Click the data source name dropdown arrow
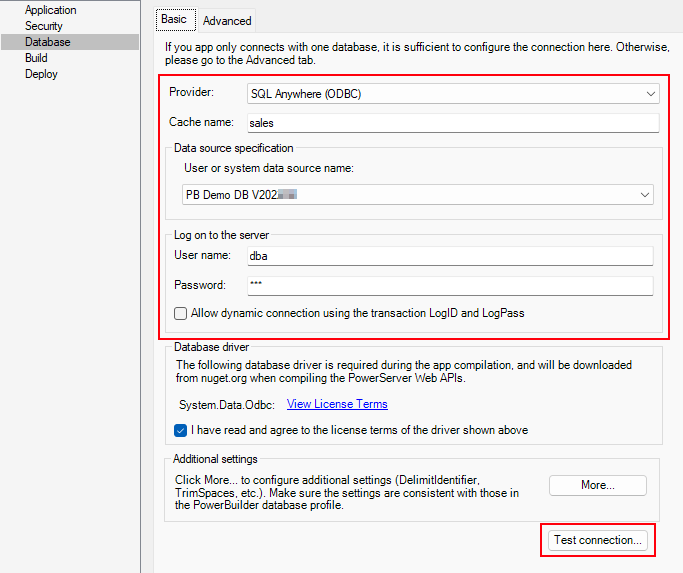The image size is (683, 573). (x=644, y=195)
